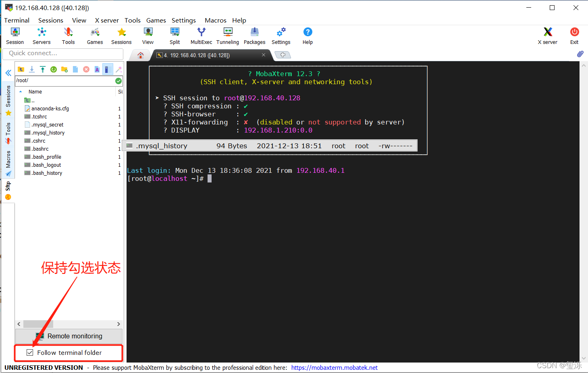This screenshot has height=373, width=588.
Task: Open the Settings gears toolbar icon
Action: point(281,36)
